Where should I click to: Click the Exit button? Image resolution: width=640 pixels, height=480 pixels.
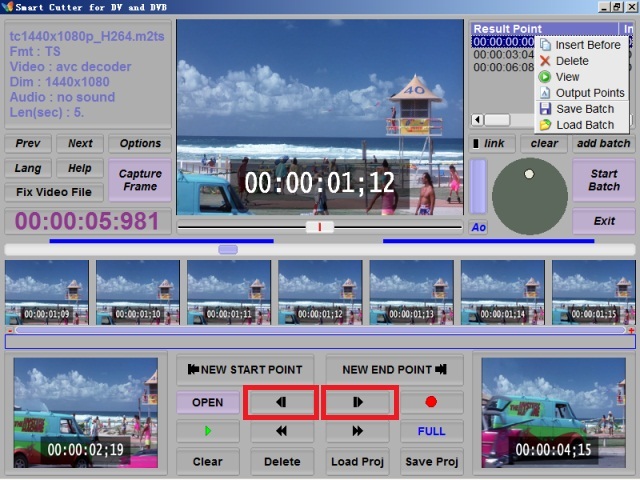pyautogui.click(x=604, y=221)
